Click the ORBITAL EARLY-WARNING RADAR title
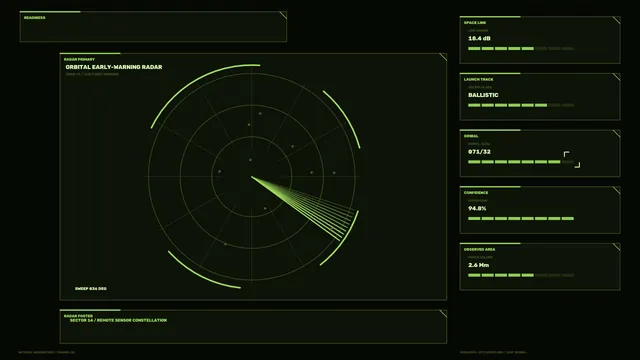The height and width of the screenshot is (360, 640). click(114, 67)
